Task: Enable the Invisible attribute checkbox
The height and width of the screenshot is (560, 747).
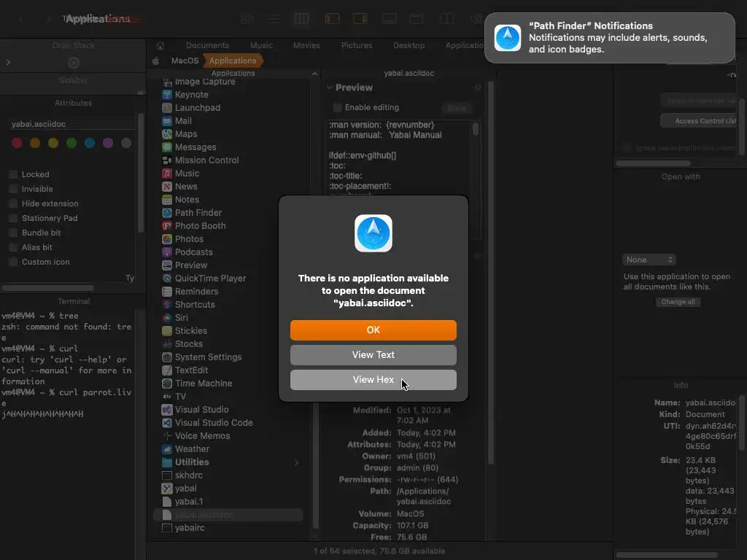Action: click(x=13, y=189)
